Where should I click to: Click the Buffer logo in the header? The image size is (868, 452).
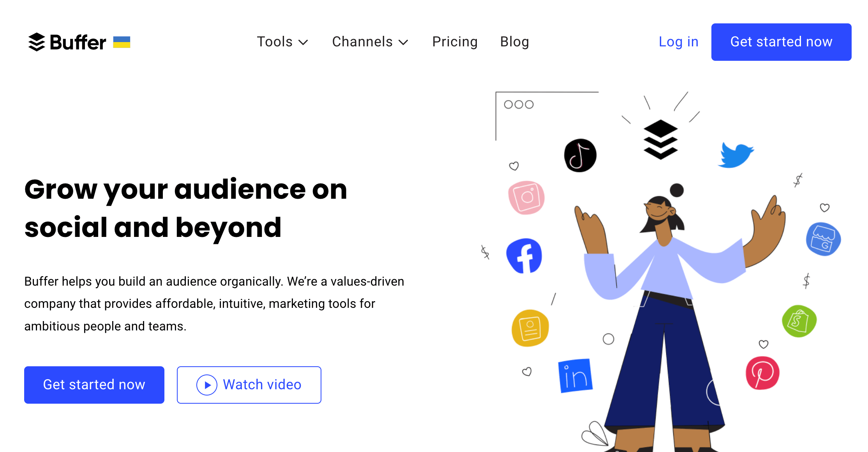67,42
